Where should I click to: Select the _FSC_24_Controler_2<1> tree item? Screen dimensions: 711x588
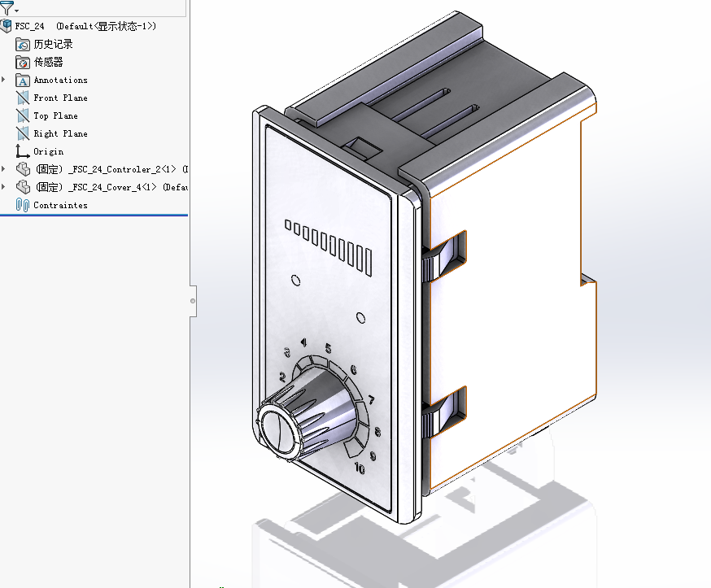pyautogui.click(x=112, y=169)
